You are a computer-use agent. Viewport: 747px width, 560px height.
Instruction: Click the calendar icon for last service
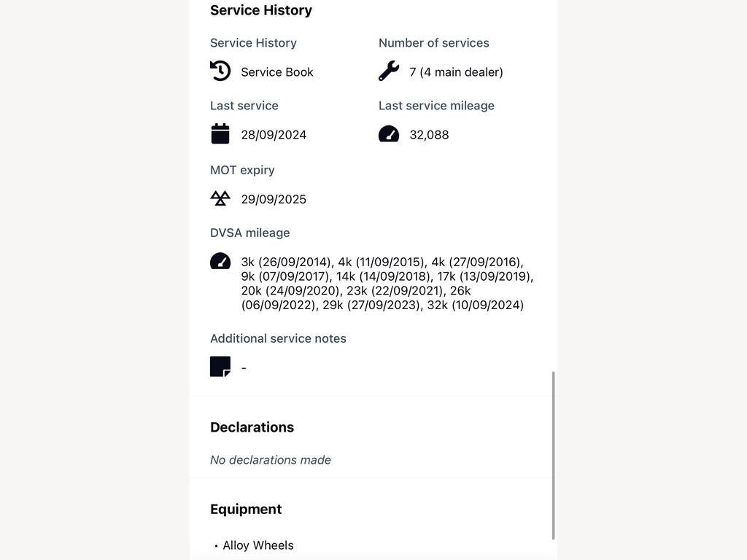coord(220,134)
